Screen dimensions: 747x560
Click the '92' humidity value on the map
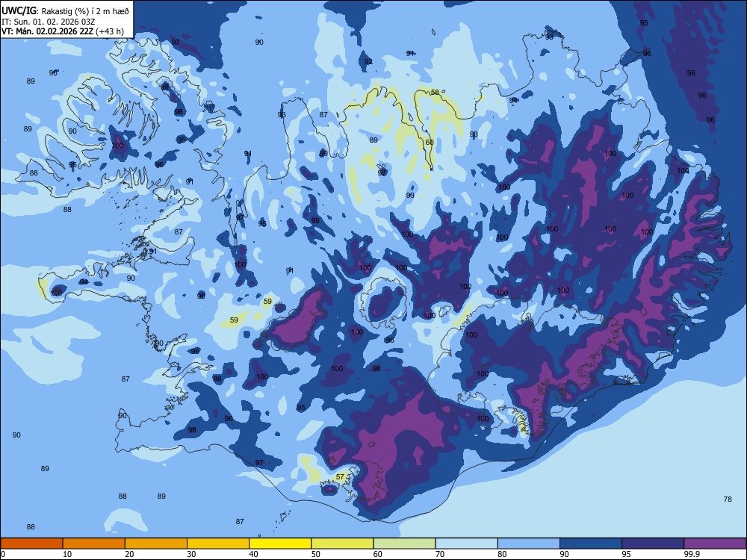[368, 62]
